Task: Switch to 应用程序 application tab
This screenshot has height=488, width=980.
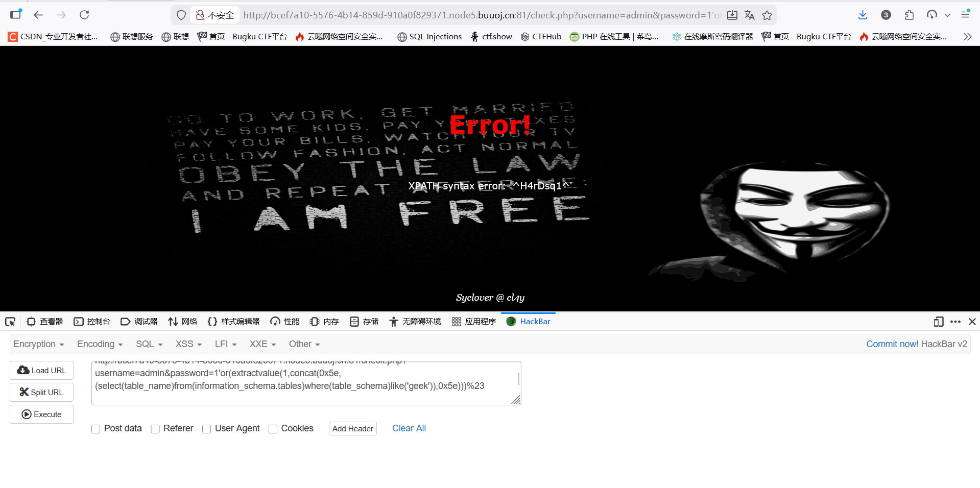Action: [x=474, y=322]
